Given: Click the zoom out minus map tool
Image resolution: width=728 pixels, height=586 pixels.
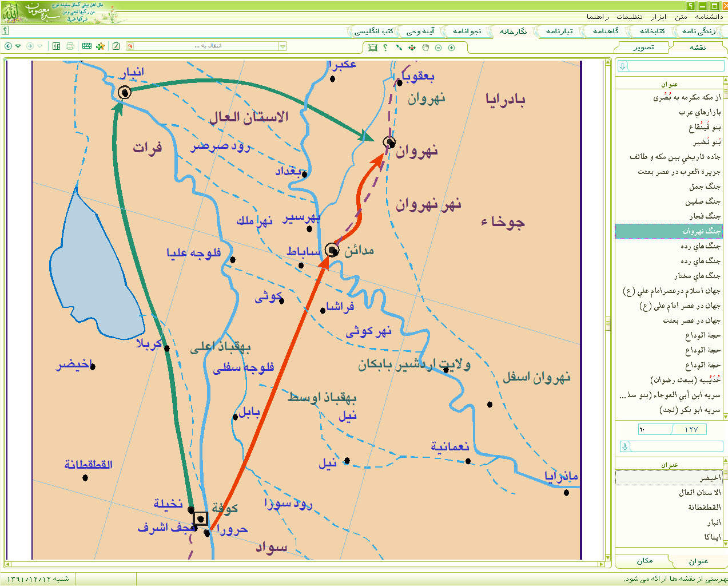Looking at the screenshot, I should pyautogui.click(x=438, y=47).
